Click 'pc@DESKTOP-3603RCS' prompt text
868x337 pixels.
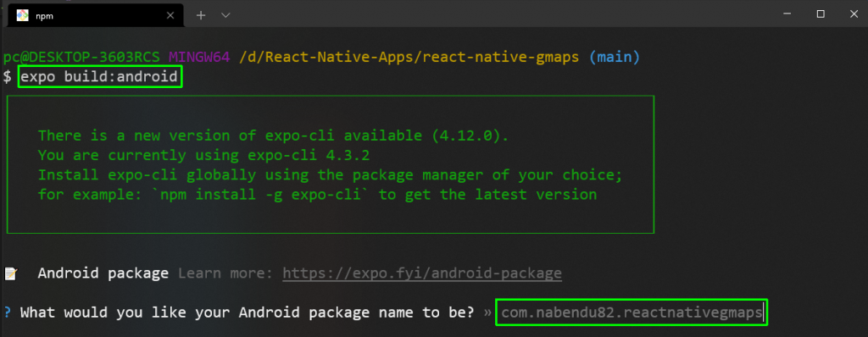[81, 57]
